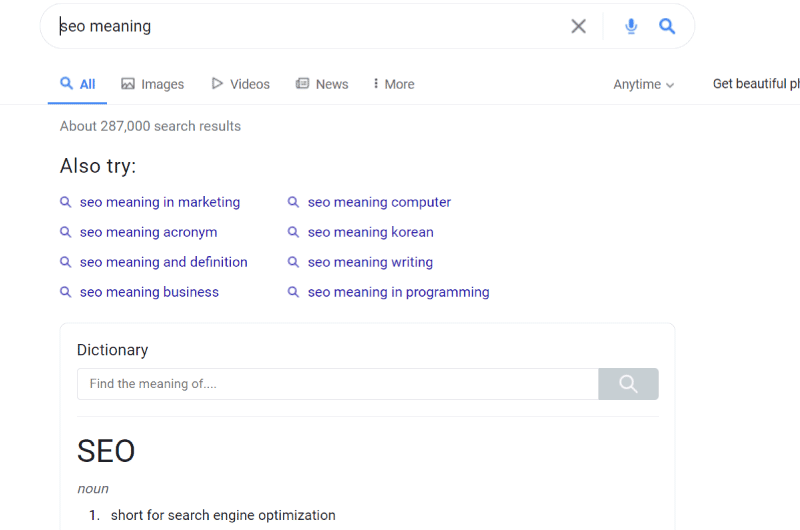Open the seo meaning in programming suggestion
The height and width of the screenshot is (530, 800).
tap(398, 292)
